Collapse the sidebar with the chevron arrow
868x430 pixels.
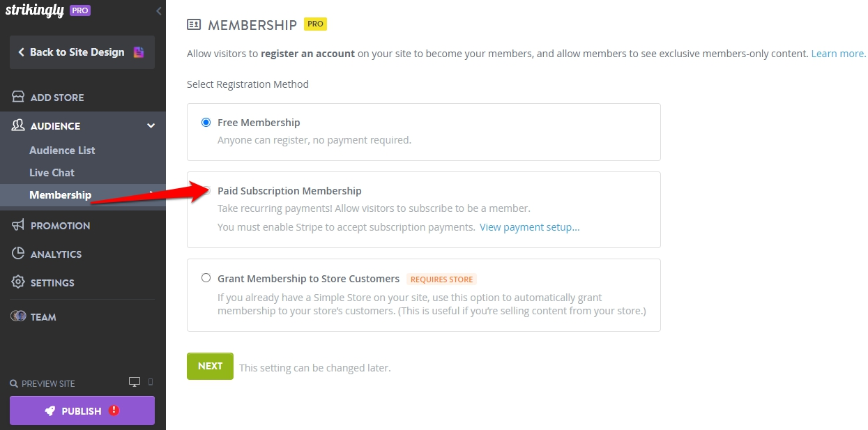click(158, 11)
